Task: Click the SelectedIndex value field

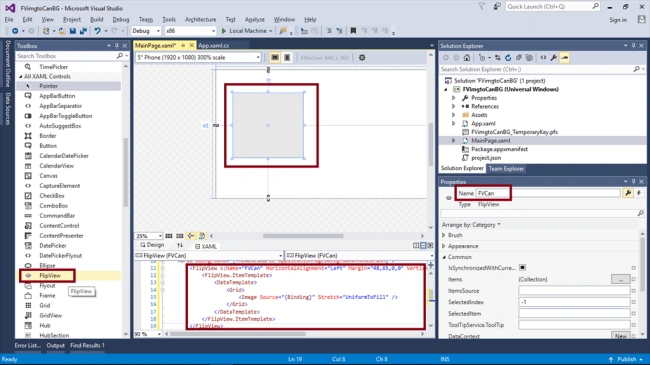Action: pos(574,302)
